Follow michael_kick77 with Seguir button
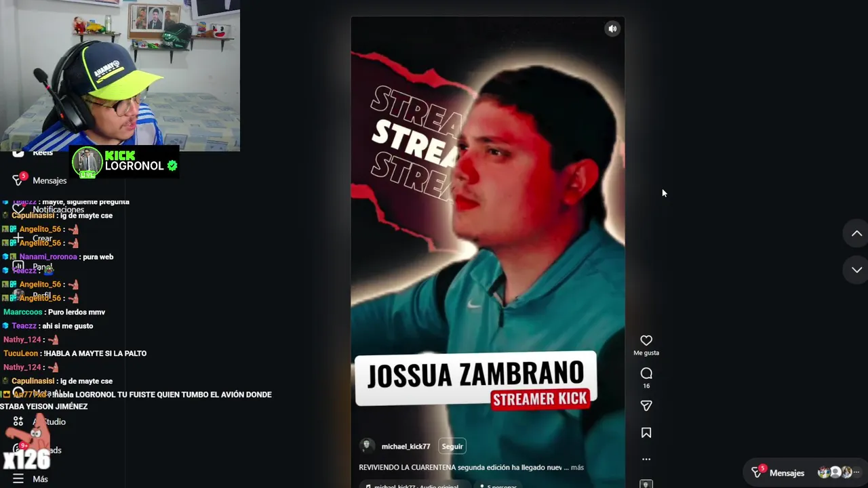 pos(452,446)
